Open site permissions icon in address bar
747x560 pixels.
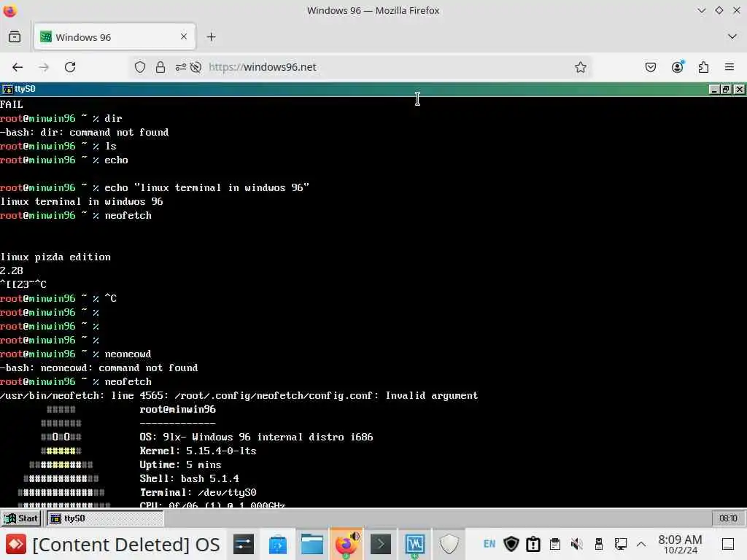pyautogui.click(x=181, y=67)
